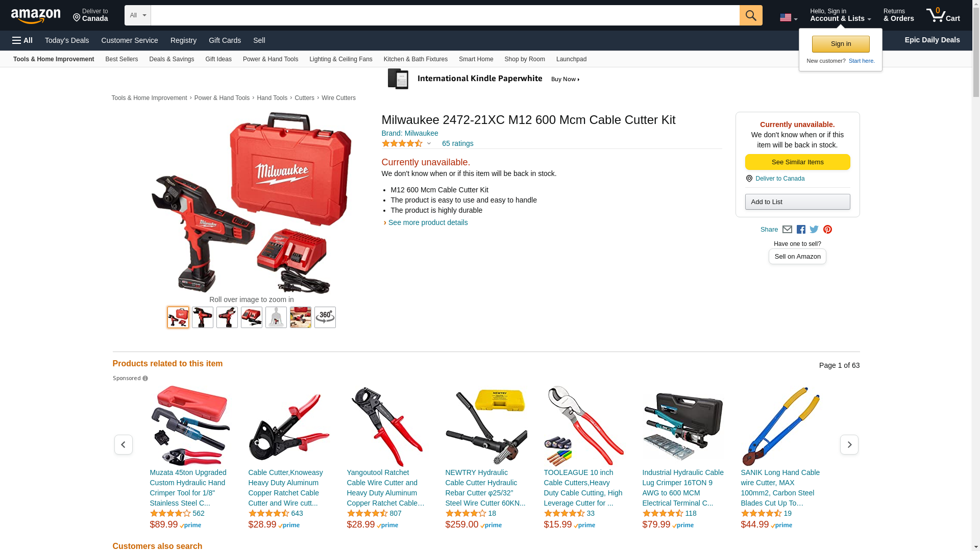Open the 360 degree view thumbnail
Image resolution: width=980 pixels, height=551 pixels.
click(x=325, y=317)
